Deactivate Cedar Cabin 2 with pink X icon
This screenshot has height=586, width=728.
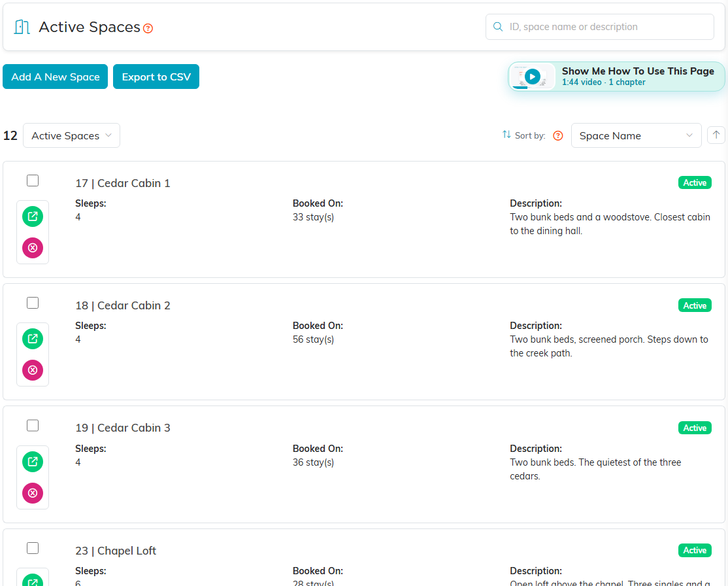(x=33, y=370)
